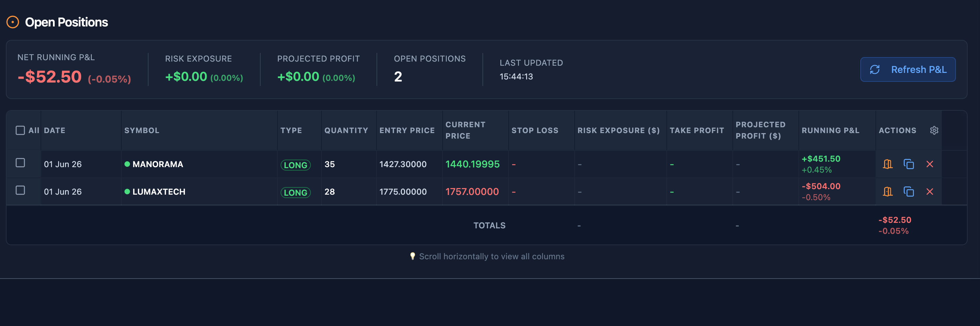Click the LONG badge on the MANORAMA row
Screen dimensions: 980x326
click(x=295, y=165)
